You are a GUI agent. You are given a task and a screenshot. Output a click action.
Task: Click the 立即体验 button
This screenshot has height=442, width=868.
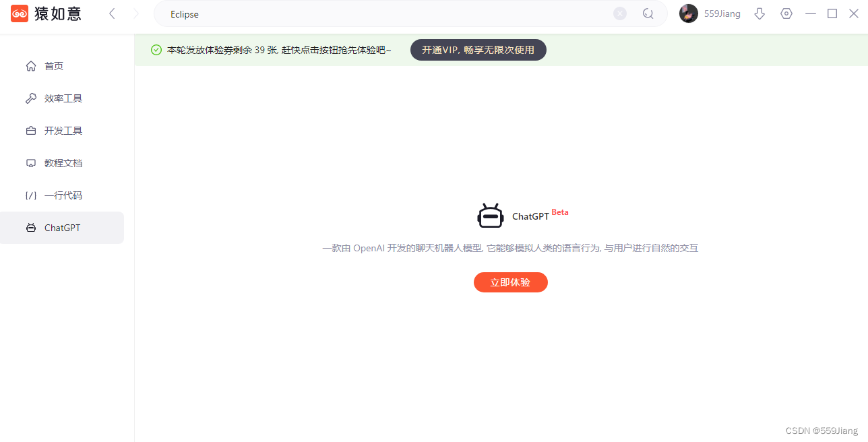[x=511, y=282]
